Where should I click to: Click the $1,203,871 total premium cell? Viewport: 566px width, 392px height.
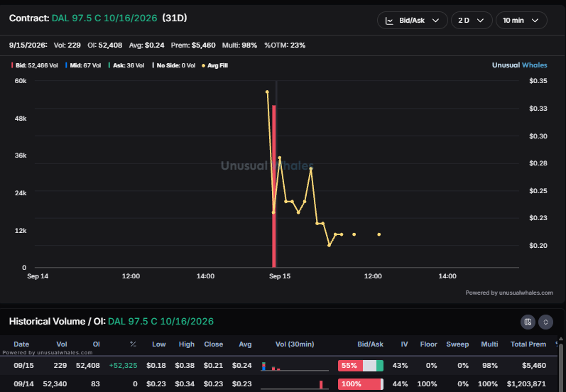[526, 383]
